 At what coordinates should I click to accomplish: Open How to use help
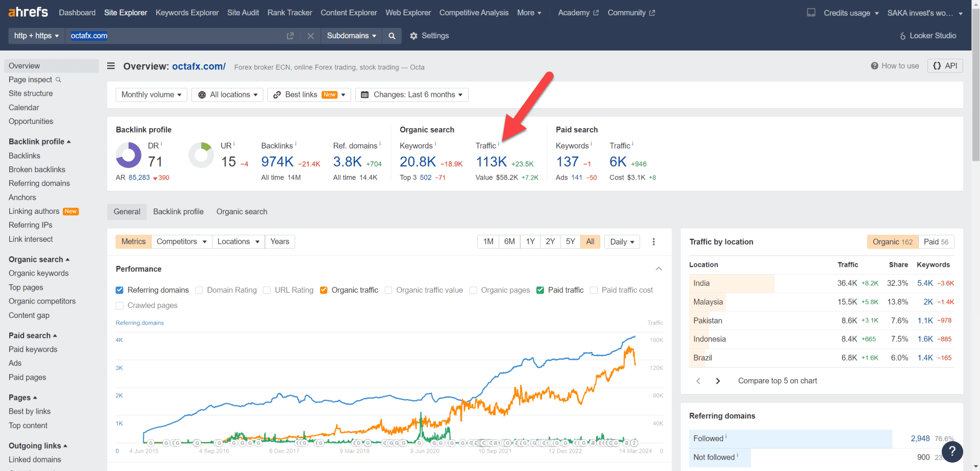[x=895, y=66]
